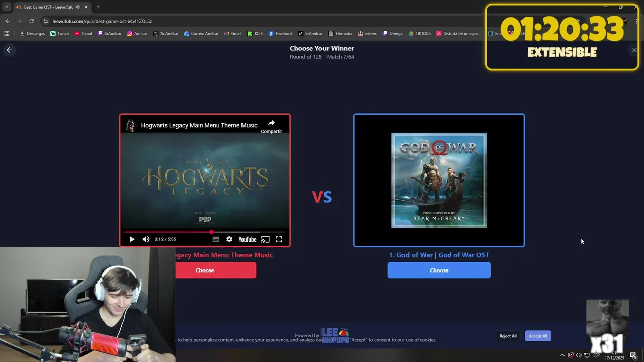View site information icon in address bar
This screenshot has width=644, height=362.
[x=46, y=21]
